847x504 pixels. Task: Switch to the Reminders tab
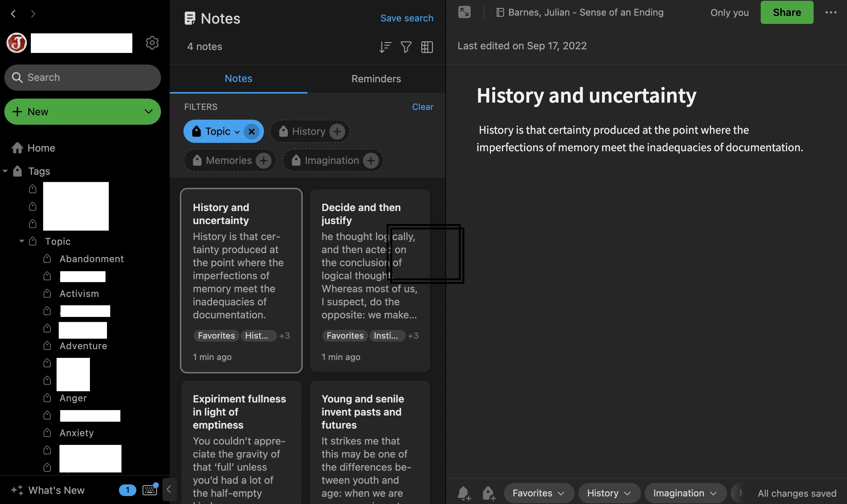(376, 79)
